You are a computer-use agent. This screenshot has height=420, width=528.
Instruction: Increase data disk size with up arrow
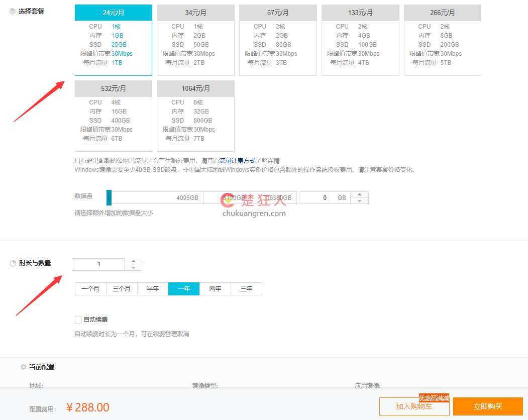point(359,195)
